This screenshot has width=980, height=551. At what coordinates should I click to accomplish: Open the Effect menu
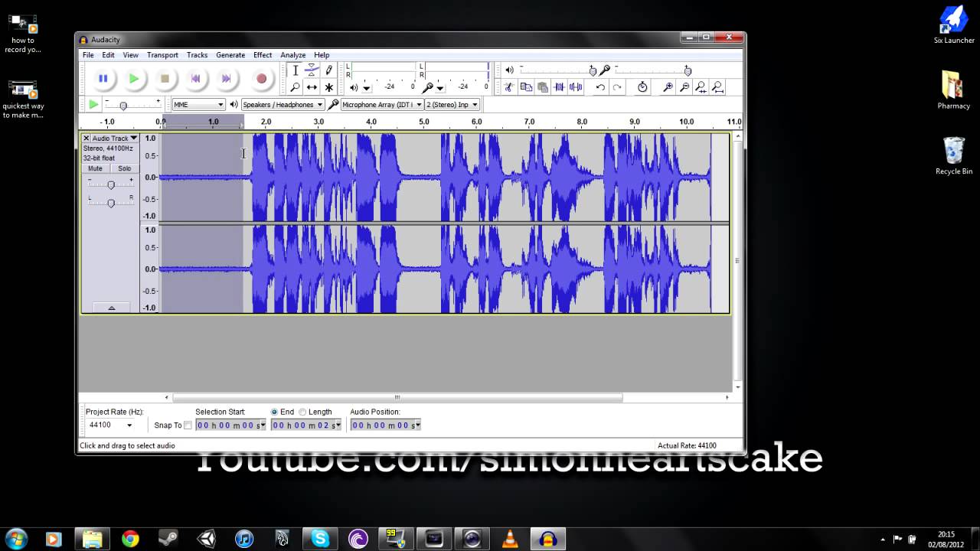[x=263, y=55]
